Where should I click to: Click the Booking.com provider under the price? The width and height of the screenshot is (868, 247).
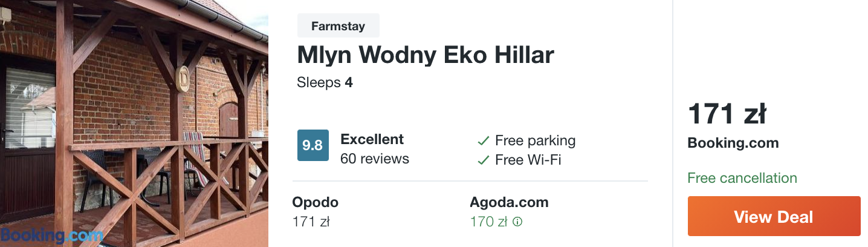[x=733, y=143]
